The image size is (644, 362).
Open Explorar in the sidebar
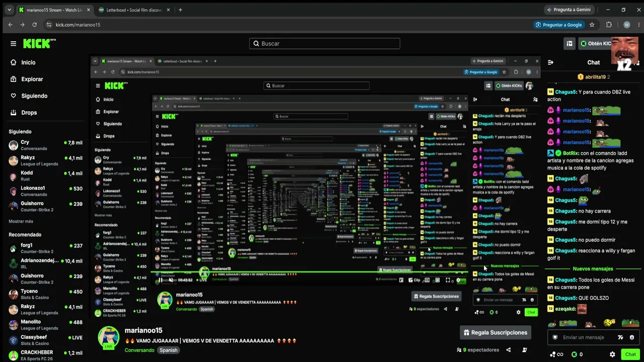coord(32,79)
